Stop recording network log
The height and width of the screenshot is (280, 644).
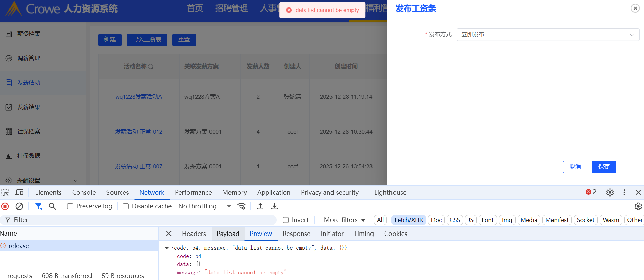(x=5, y=206)
